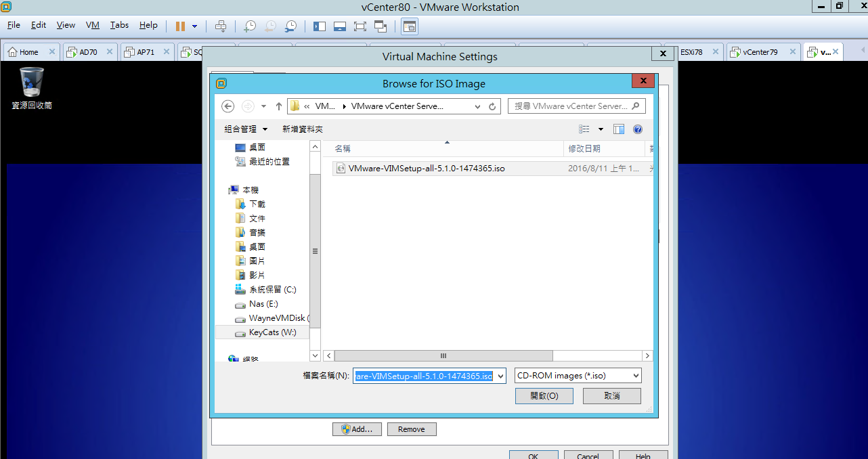Click Remove in Virtual Machine Settings
868x459 pixels.
coord(412,429)
